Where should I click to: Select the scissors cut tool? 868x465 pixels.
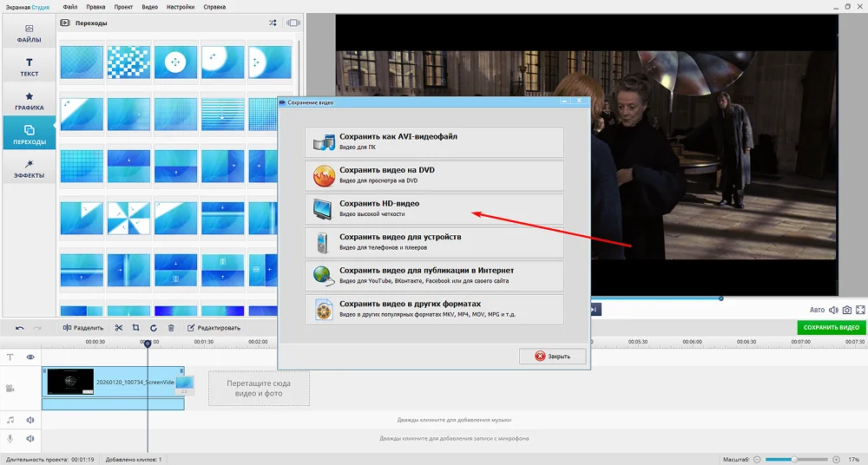pos(118,328)
